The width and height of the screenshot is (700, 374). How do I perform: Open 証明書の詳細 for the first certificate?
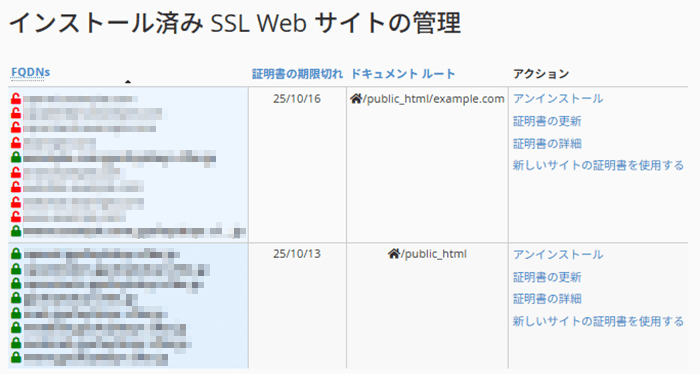[x=547, y=143]
